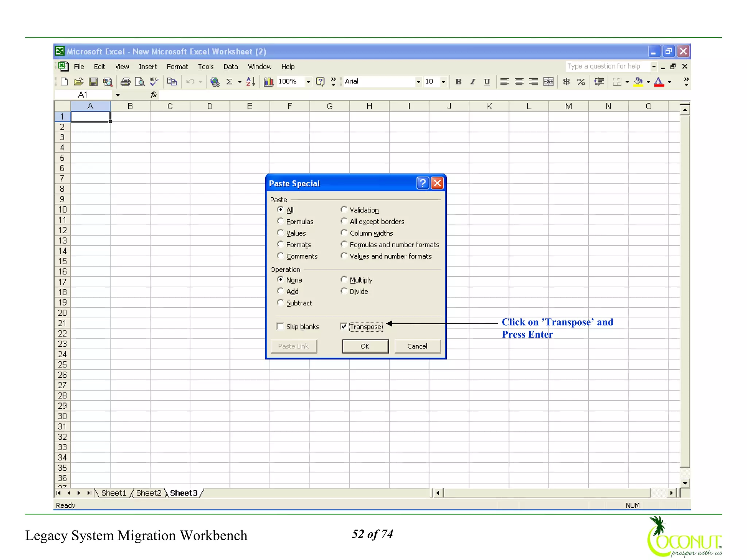Enable the Skip blanks checkbox
This screenshot has width=747, height=560.
(x=280, y=326)
